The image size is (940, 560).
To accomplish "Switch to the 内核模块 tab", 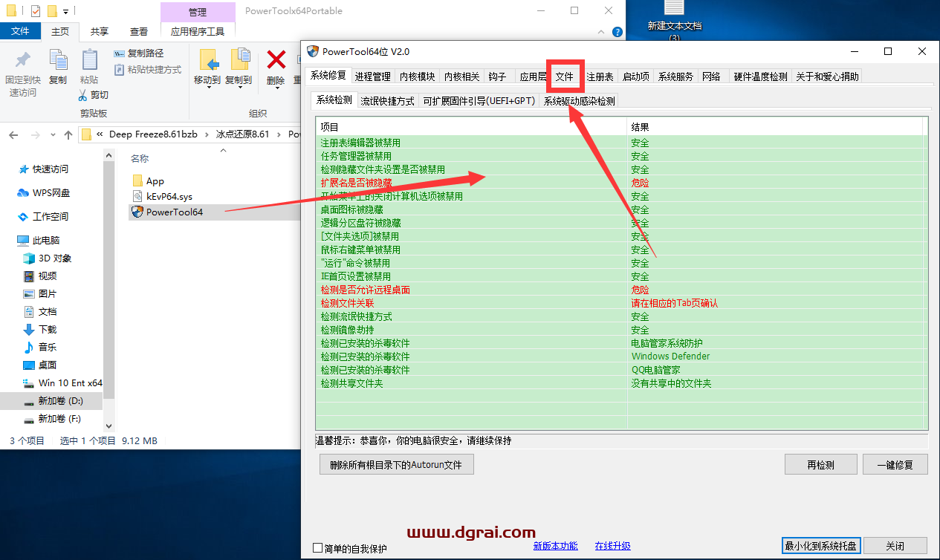I will pos(417,76).
